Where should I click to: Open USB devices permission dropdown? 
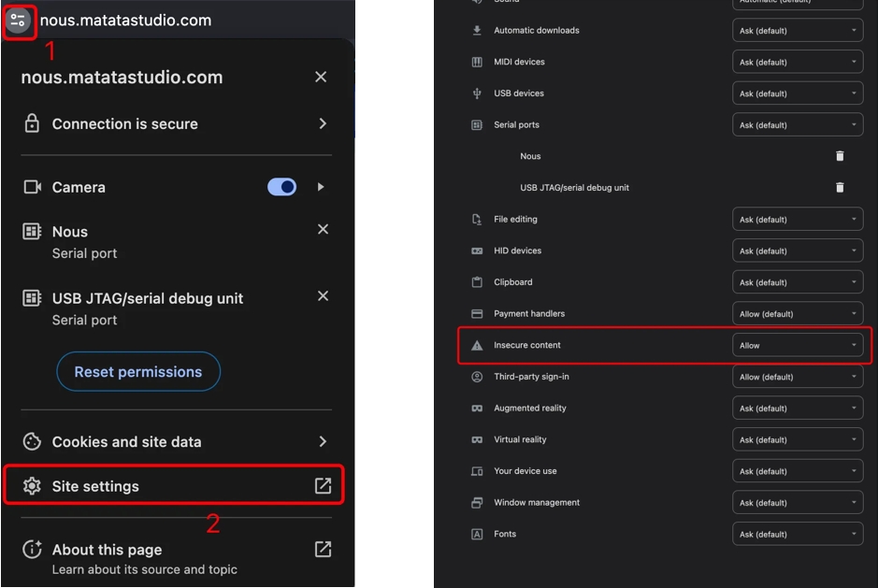pos(798,93)
